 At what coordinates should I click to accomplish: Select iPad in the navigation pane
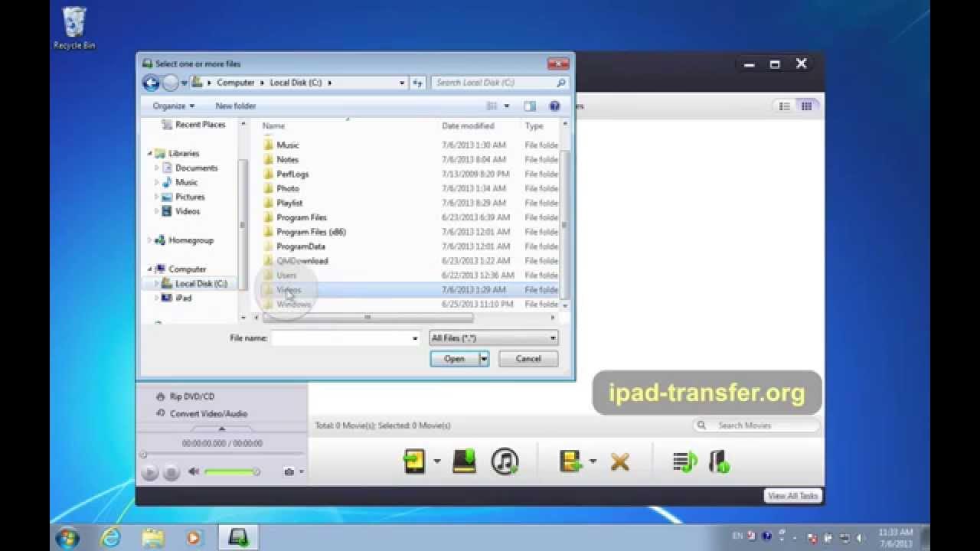click(x=183, y=298)
